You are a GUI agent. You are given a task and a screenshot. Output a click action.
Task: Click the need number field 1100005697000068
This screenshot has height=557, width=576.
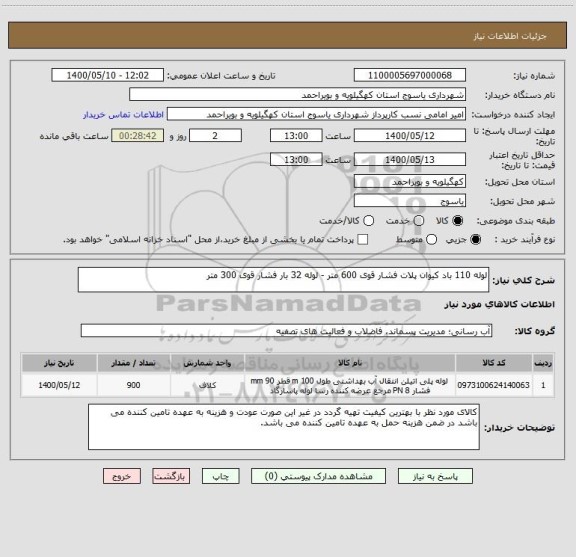click(410, 75)
